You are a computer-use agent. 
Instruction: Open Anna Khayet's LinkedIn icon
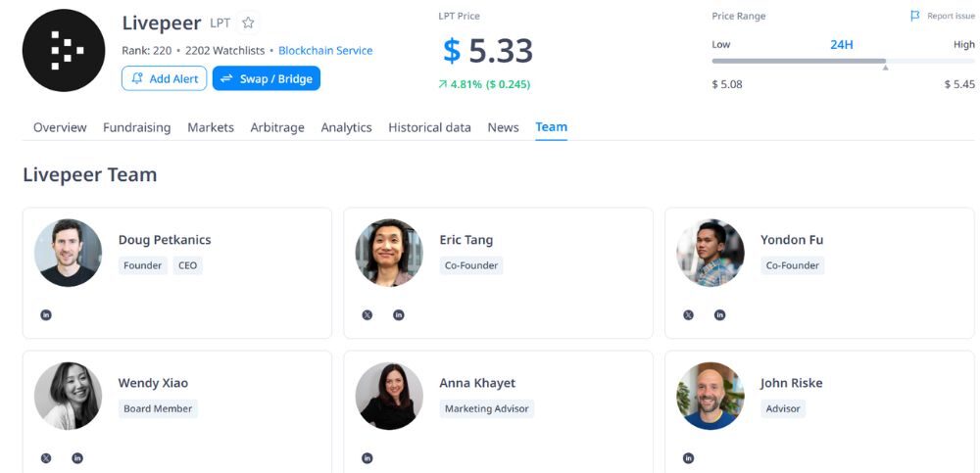click(367, 458)
